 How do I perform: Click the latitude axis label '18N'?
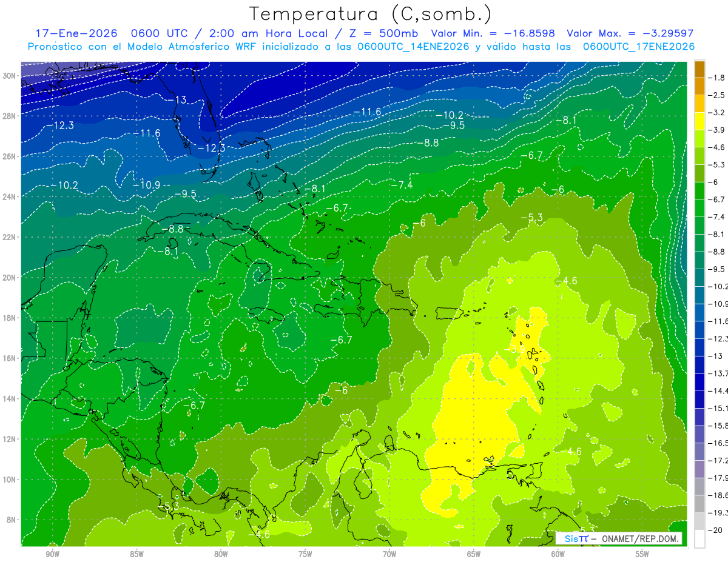coord(9,318)
